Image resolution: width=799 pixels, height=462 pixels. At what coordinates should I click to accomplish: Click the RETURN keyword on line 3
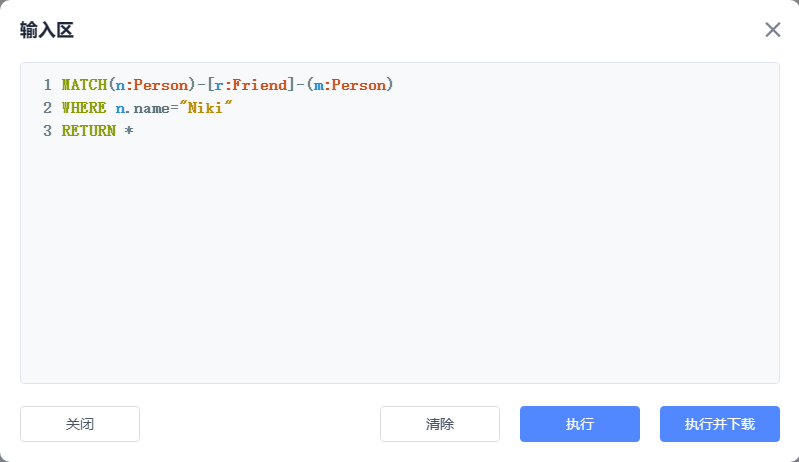88,131
